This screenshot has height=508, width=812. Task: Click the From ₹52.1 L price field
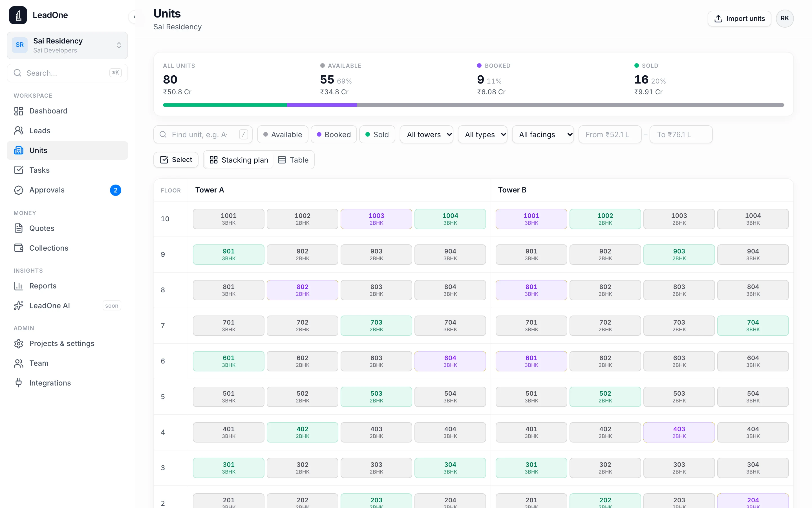(610, 134)
